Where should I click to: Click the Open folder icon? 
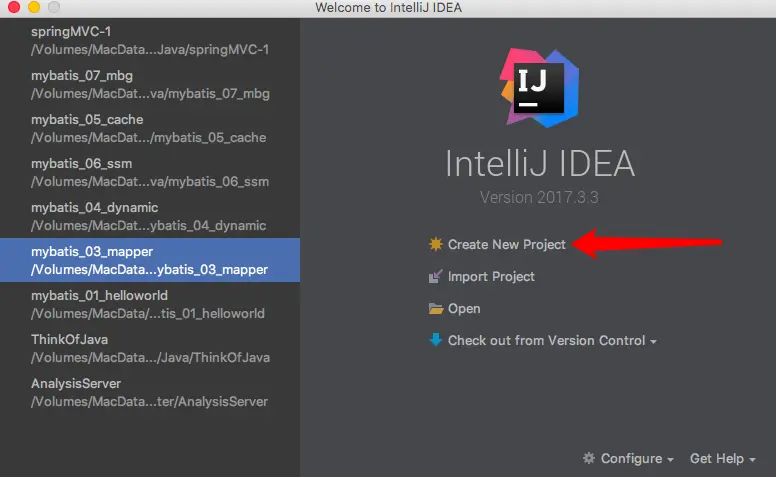click(436, 308)
